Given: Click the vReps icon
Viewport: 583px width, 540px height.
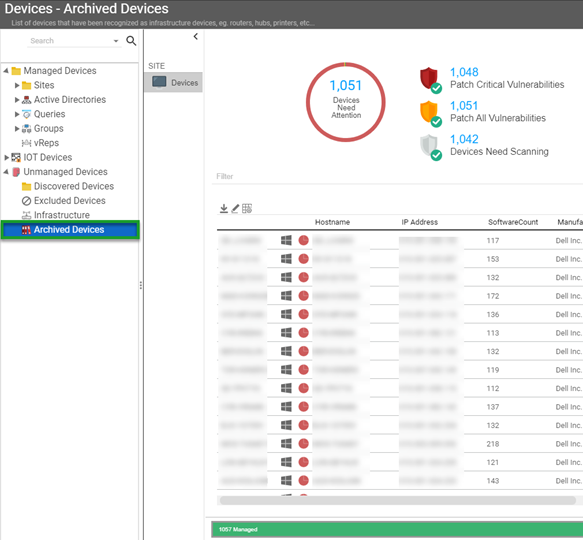Looking at the screenshot, I should click(26, 143).
